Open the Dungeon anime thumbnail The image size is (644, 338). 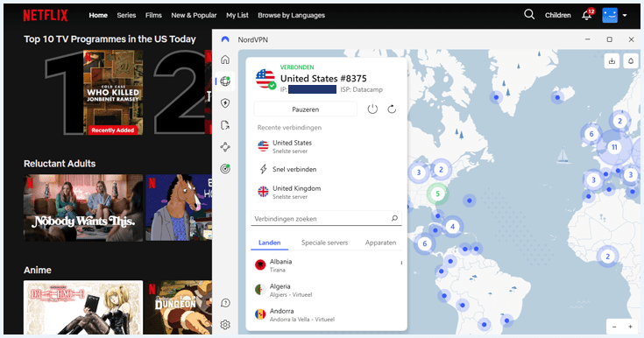(x=179, y=307)
